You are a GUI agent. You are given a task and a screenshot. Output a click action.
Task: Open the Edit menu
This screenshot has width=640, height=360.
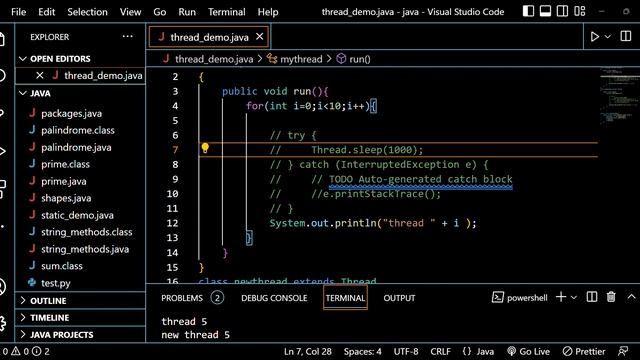47,12
